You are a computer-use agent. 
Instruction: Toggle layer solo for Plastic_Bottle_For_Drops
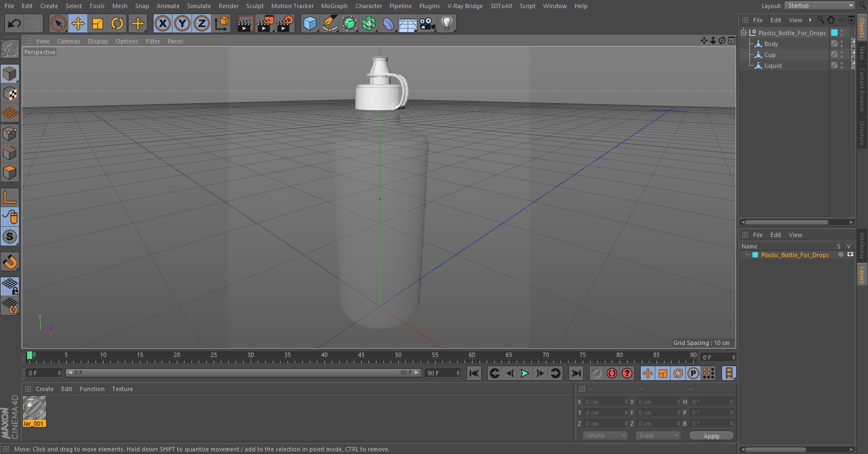840,254
